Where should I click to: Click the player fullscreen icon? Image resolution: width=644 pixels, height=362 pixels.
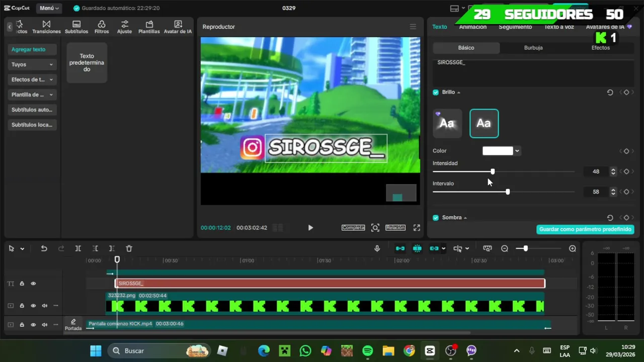[417, 228]
